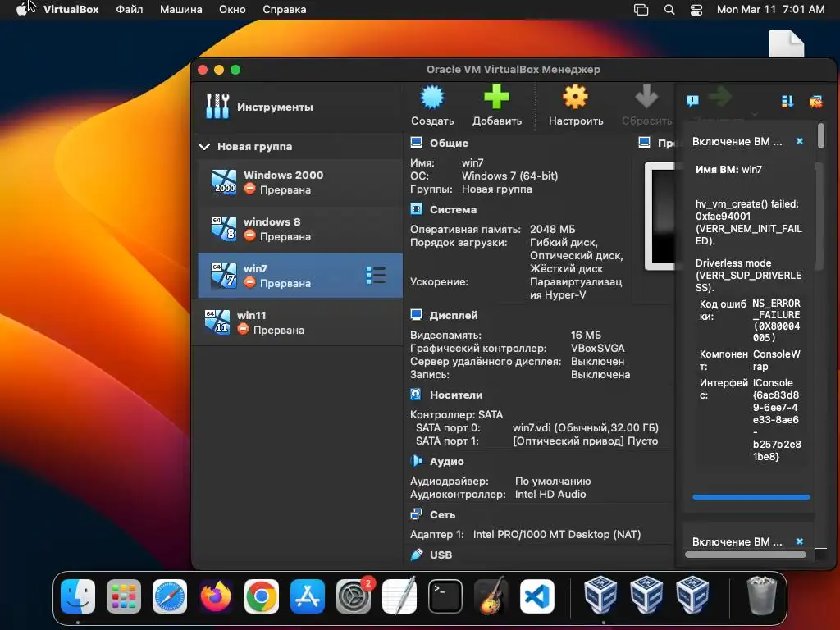Click the greyed Сбросить arrow button
Image resolution: width=840 pixels, height=630 pixels.
(x=646, y=97)
